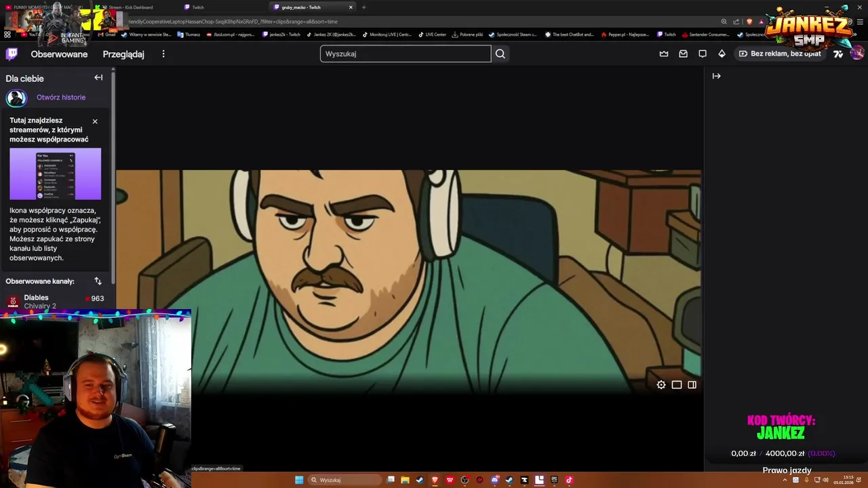Open the 7TV extension icon
This screenshot has width=868, height=488.
838,54
